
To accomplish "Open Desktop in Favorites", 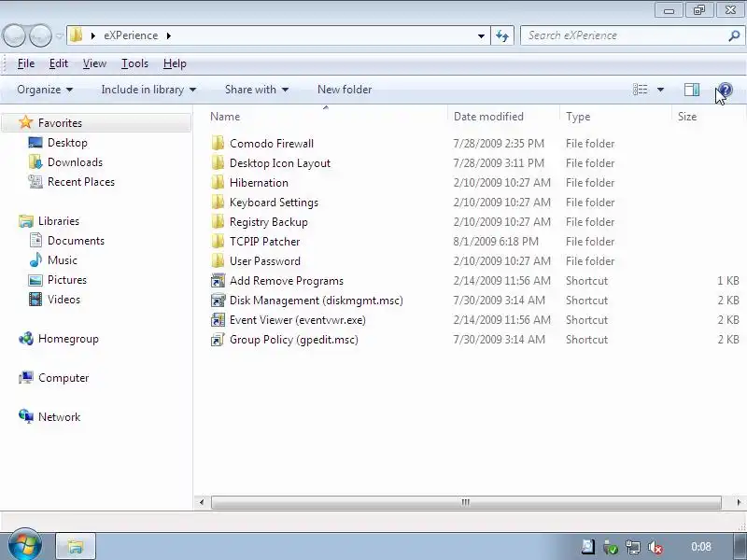I will click(x=67, y=143).
